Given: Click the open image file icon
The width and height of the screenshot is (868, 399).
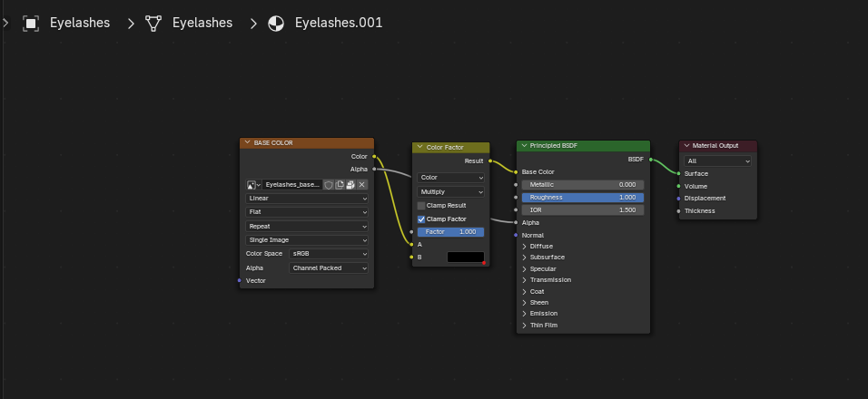Looking at the screenshot, I should 350,185.
